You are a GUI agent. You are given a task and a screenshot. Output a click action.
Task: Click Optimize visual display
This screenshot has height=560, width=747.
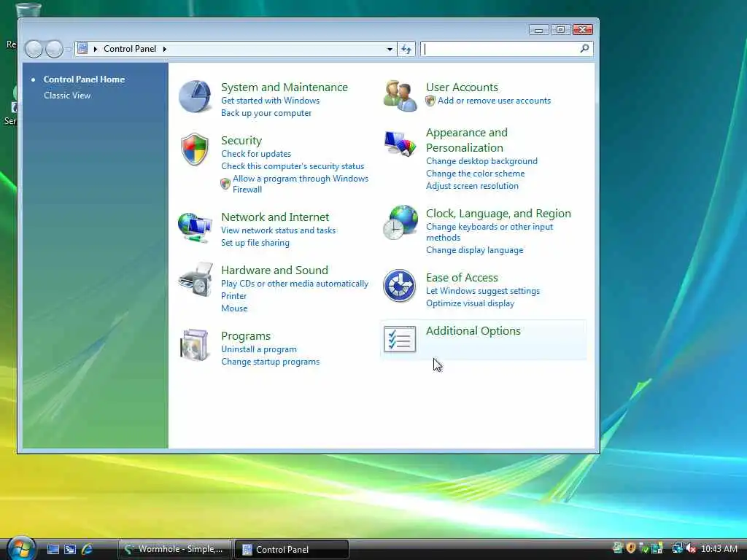click(x=470, y=303)
